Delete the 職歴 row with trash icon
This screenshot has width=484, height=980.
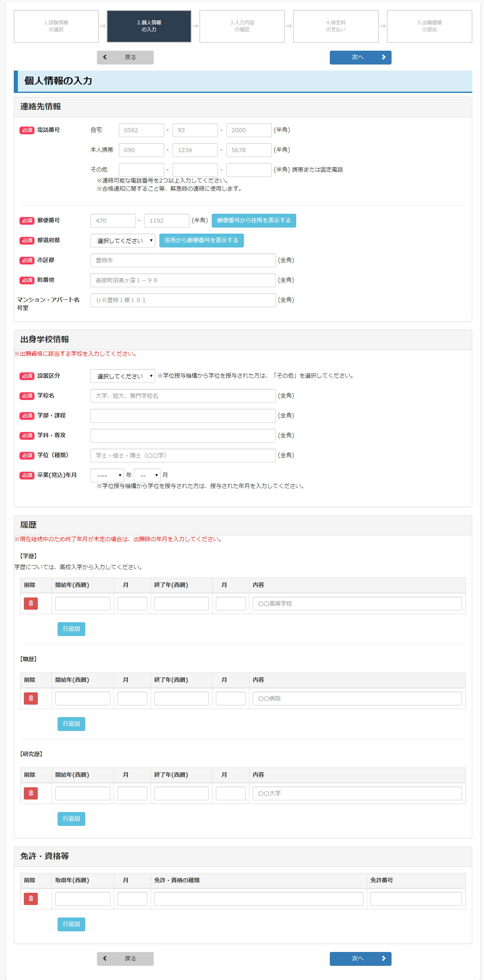[31, 698]
